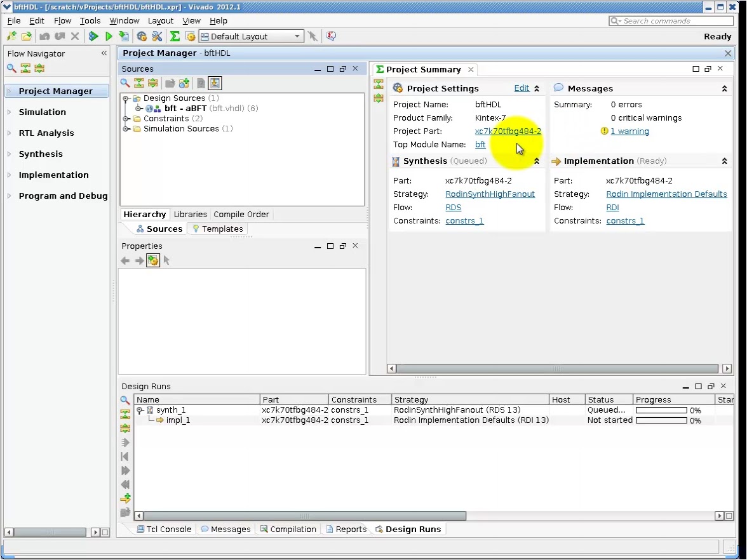Click the search icon in Flow Navigator

tap(11, 69)
